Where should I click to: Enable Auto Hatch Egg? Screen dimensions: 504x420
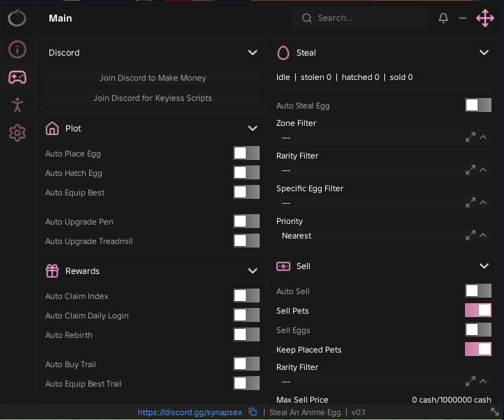(x=246, y=172)
